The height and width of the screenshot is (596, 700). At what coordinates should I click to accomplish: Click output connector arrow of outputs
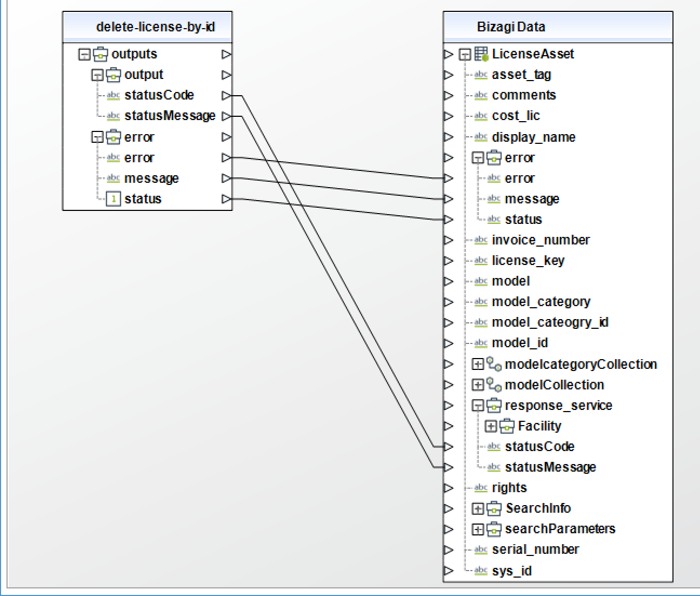point(226,54)
